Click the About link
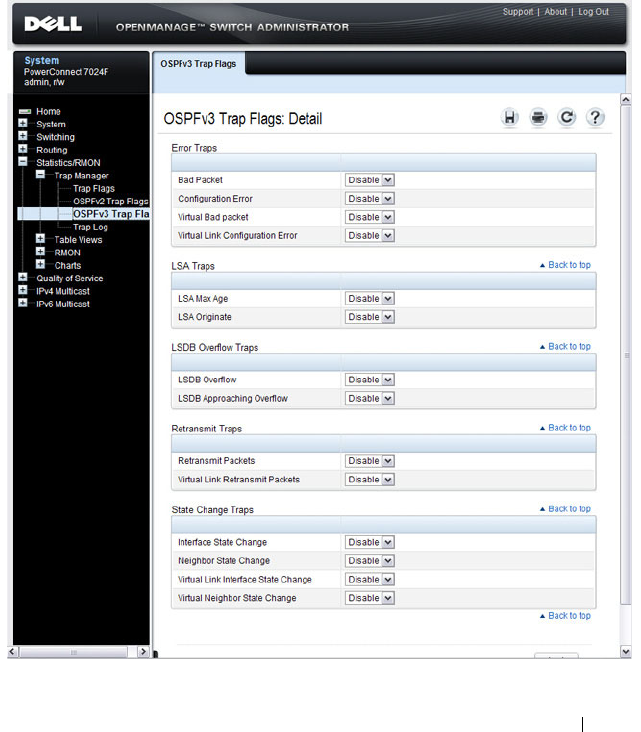641x732 pixels. 556,12
